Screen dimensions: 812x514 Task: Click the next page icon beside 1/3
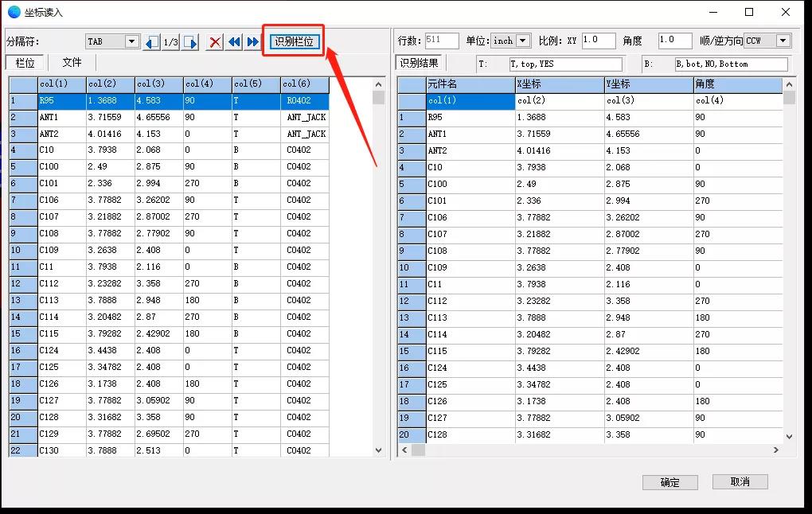point(190,42)
